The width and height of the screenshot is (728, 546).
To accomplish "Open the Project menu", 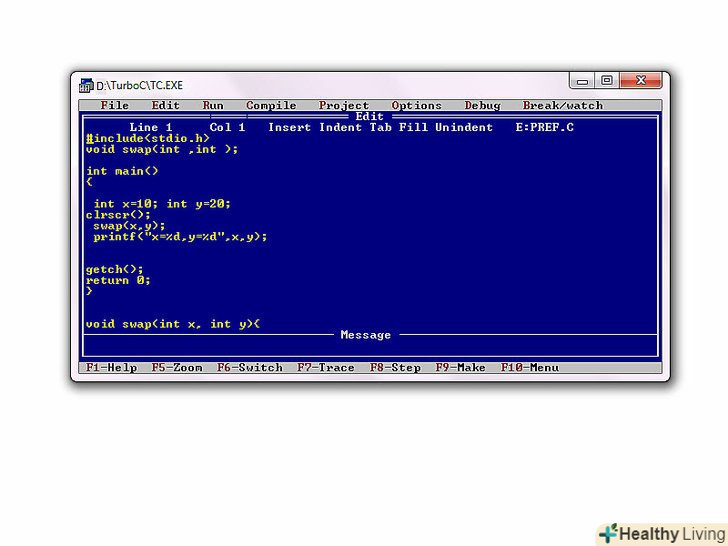I will 344,106.
